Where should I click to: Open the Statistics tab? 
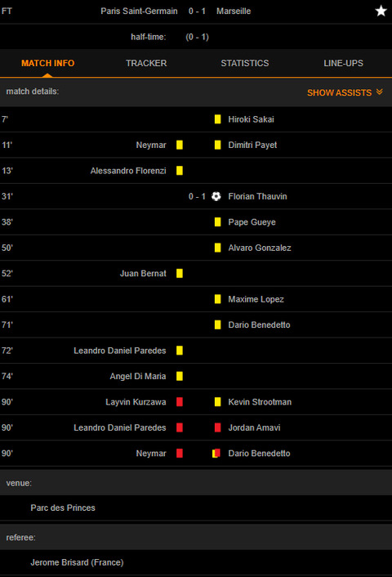click(245, 63)
